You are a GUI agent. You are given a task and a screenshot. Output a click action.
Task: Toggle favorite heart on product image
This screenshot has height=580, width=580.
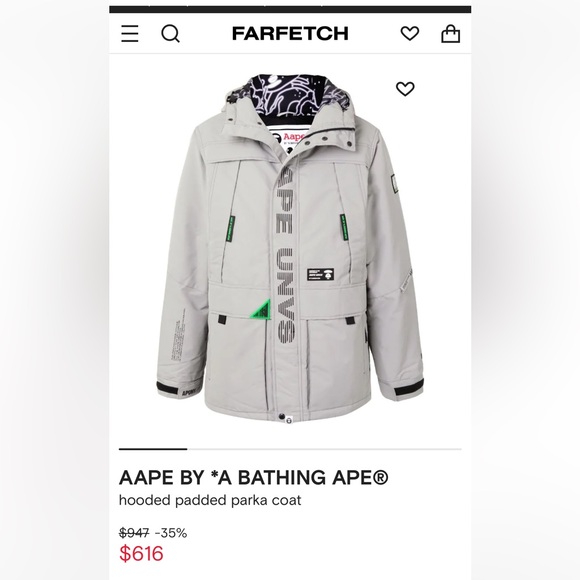tap(405, 89)
